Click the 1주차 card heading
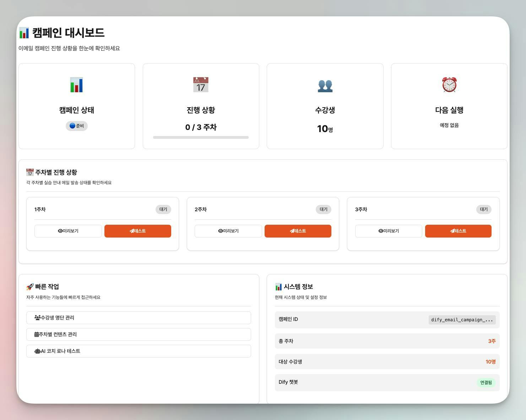This screenshot has height=420, width=526. [40, 209]
